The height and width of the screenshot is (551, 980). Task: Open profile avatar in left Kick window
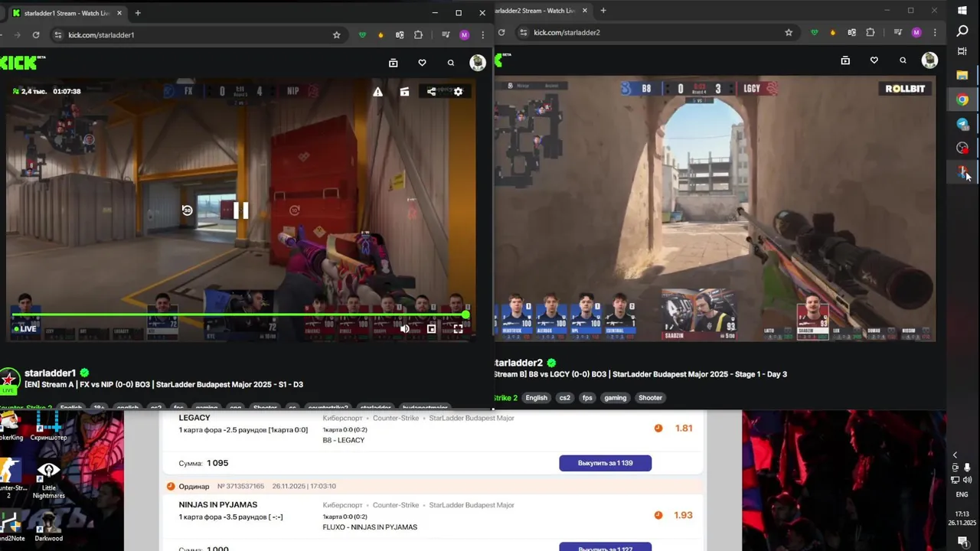click(x=478, y=63)
